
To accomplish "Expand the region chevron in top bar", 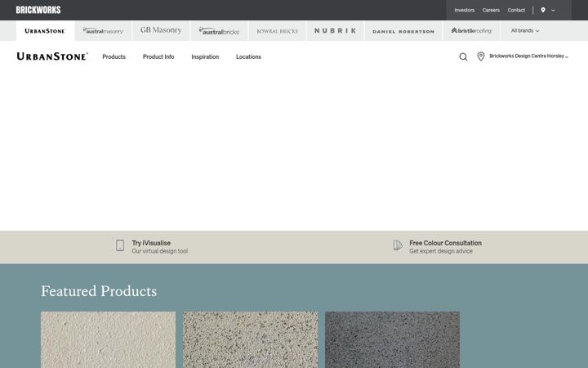I will click(553, 11).
